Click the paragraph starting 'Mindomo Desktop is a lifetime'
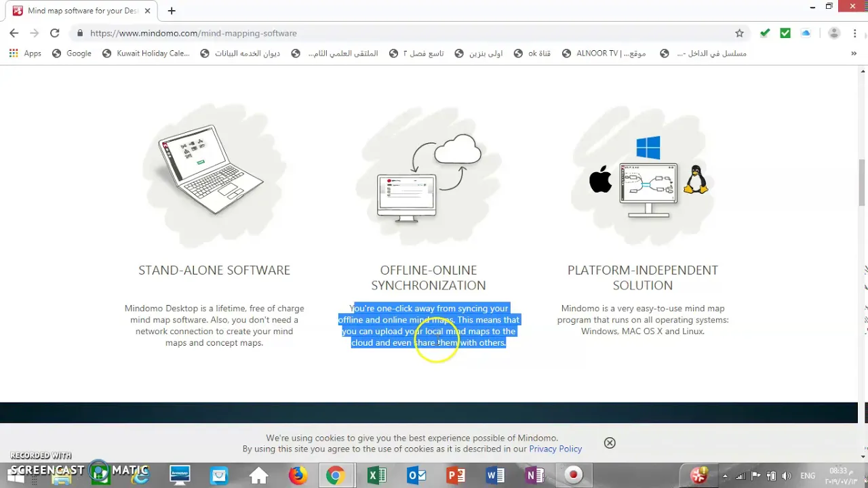 point(214,325)
